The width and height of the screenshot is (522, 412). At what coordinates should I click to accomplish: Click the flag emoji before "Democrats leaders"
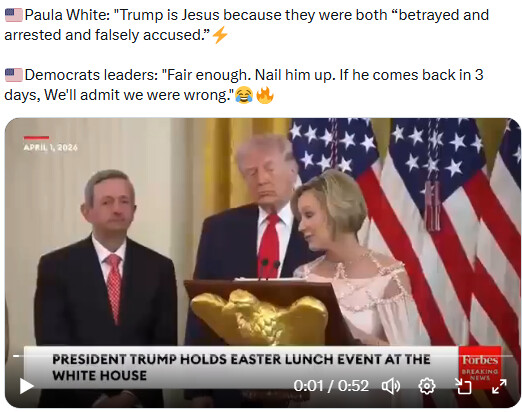tap(14, 75)
